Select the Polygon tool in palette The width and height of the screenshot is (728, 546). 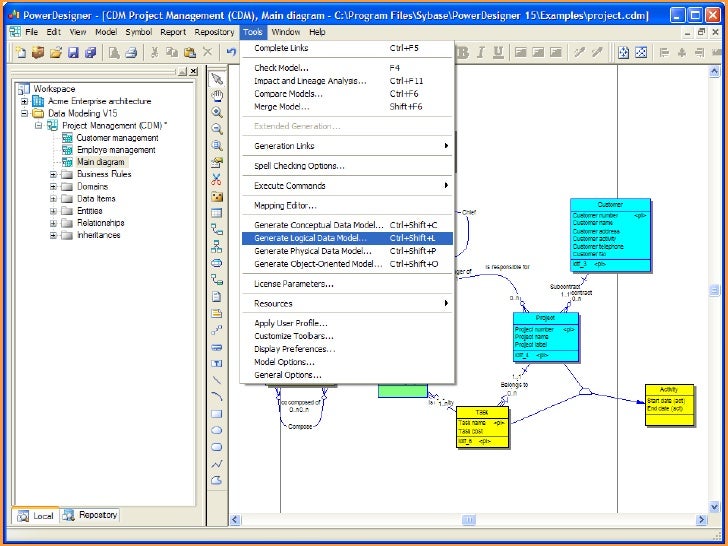(x=217, y=481)
